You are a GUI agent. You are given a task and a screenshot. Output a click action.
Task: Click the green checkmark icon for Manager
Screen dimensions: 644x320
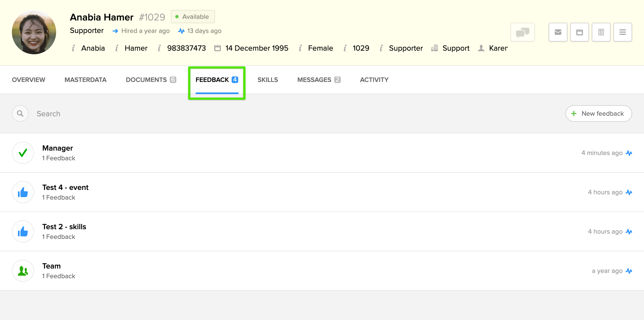click(x=23, y=153)
